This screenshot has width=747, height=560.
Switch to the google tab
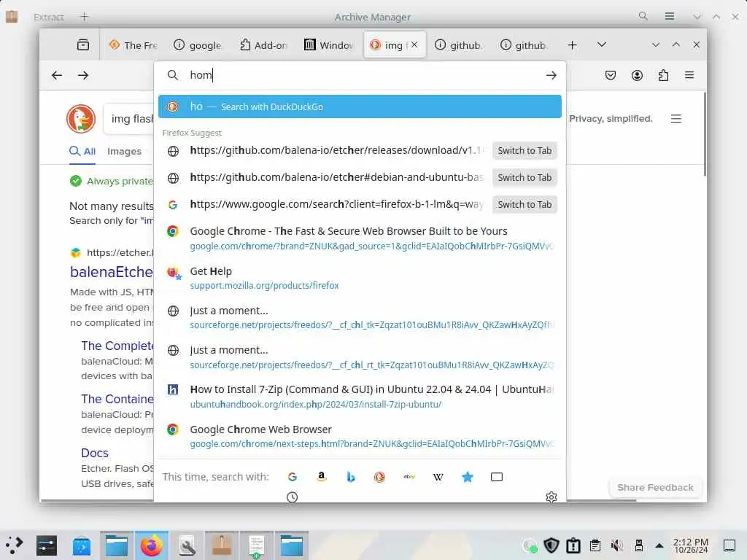(x=198, y=44)
